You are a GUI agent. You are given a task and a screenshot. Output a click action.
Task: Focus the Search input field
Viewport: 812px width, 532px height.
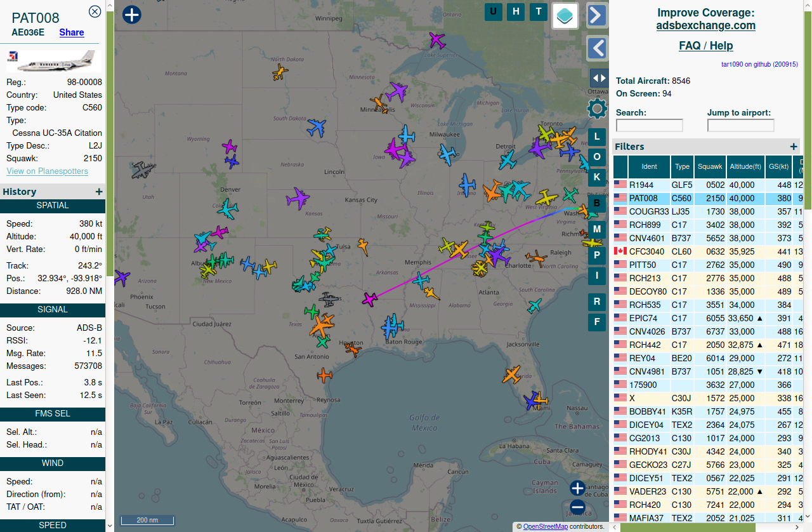[650, 126]
